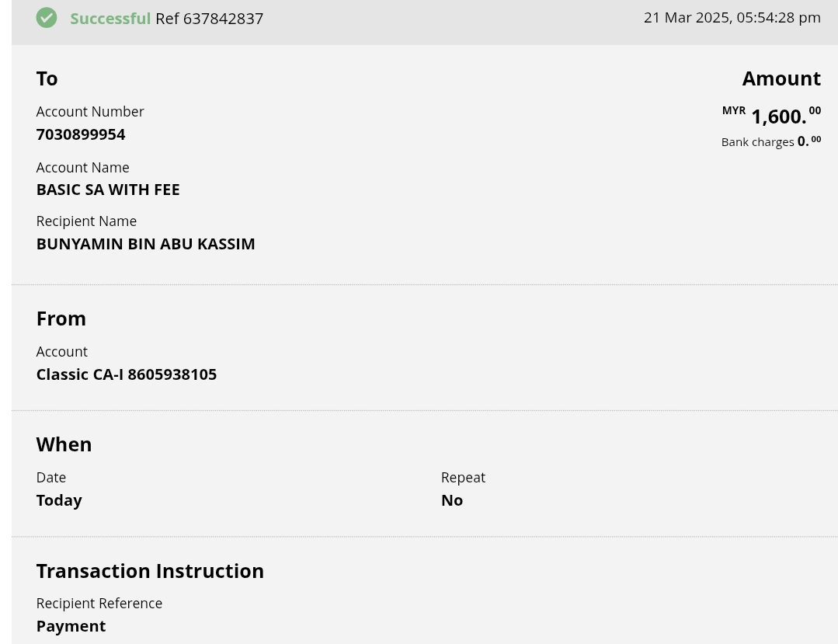Click the Recipient Name field label
This screenshot has width=838, height=644.
(86, 221)
